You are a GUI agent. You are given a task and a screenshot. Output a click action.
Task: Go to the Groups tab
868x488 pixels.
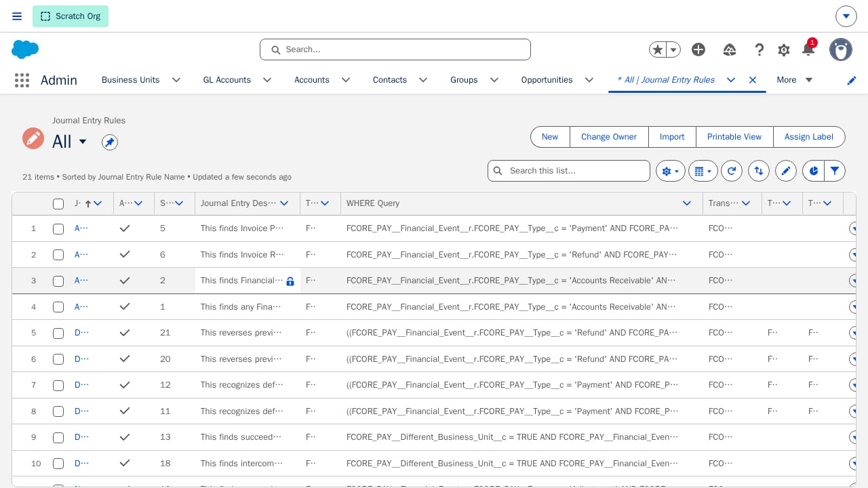[x=464, y=80]
